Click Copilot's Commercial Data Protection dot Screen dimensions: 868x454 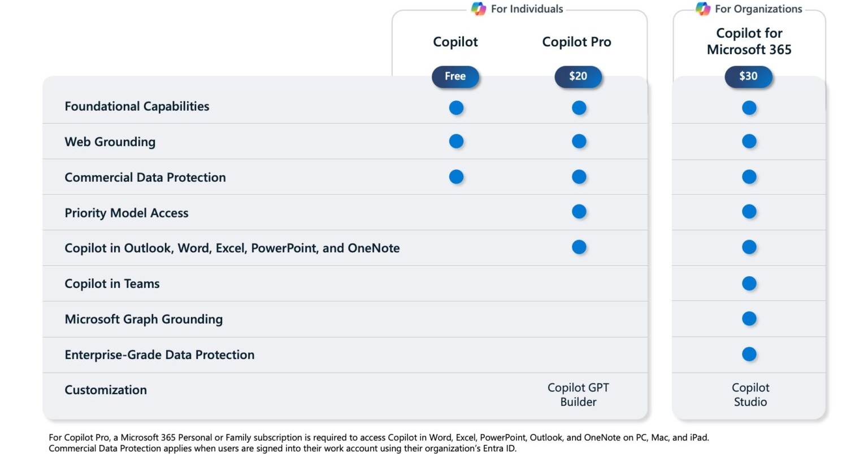456,177
